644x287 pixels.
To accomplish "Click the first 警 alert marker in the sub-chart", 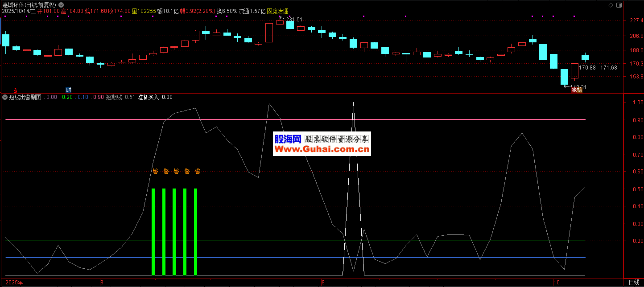I will [x=155, y=171].
